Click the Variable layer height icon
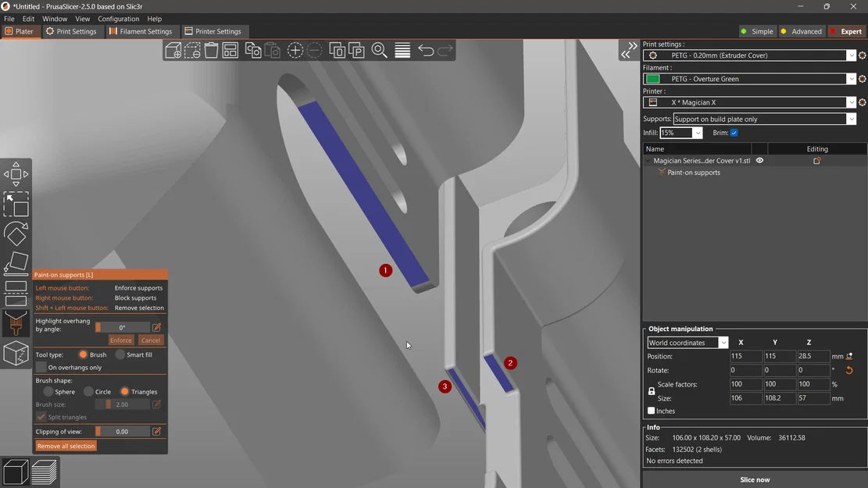This screenshot has width=868, height=488. click(402, 50)
